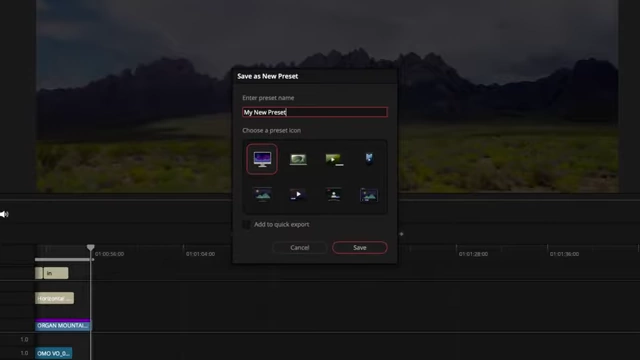
Task: Pick the dark play button preset icon
Action: 298,195
